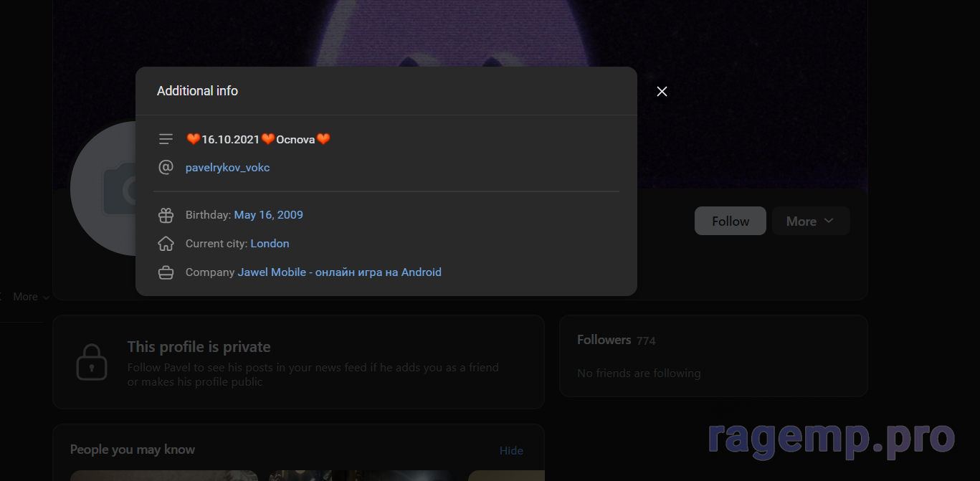Close the Additional info dialog

(662, 91)
